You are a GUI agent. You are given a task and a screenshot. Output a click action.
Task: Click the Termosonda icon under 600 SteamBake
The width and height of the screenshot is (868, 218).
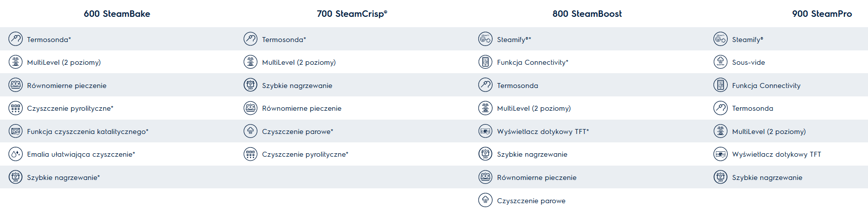click(16, 39)
